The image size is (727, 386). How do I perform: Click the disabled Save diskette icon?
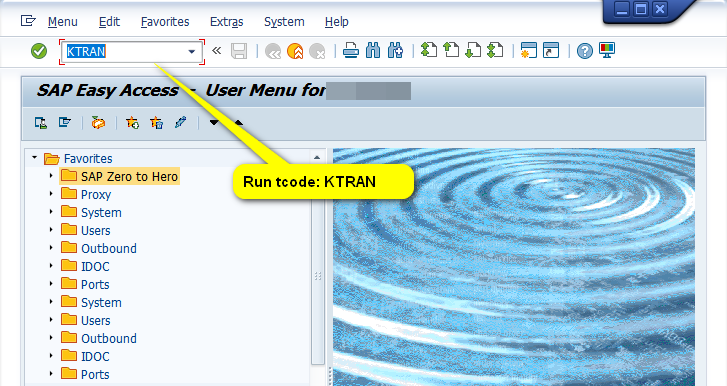pyautogui.click(x=239, y=51)
